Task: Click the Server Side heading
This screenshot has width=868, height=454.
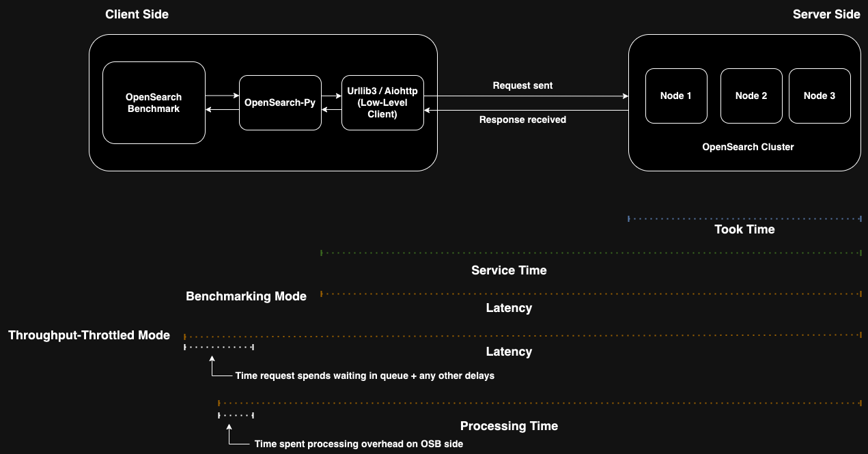Action: click(826, 14)
